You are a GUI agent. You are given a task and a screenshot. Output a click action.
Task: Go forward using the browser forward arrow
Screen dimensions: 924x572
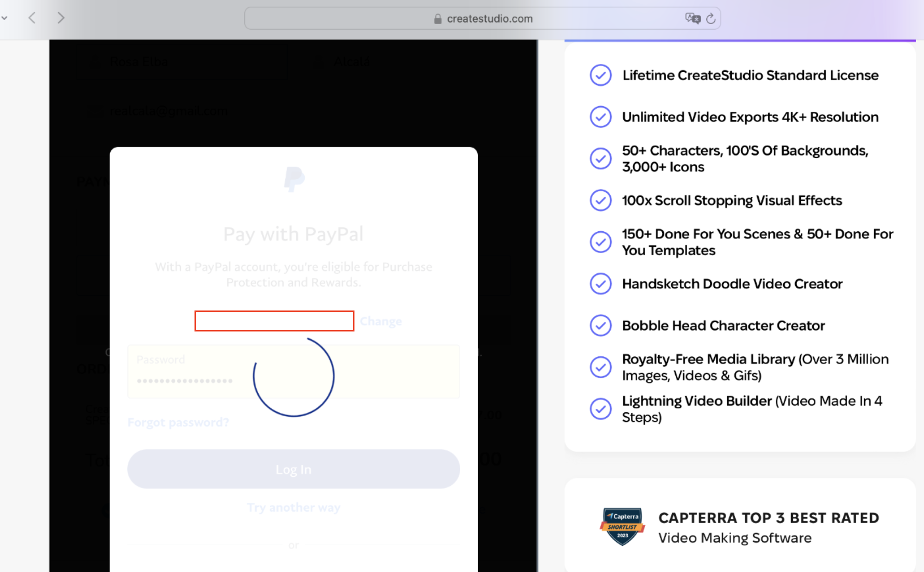[x=61, y=18]
